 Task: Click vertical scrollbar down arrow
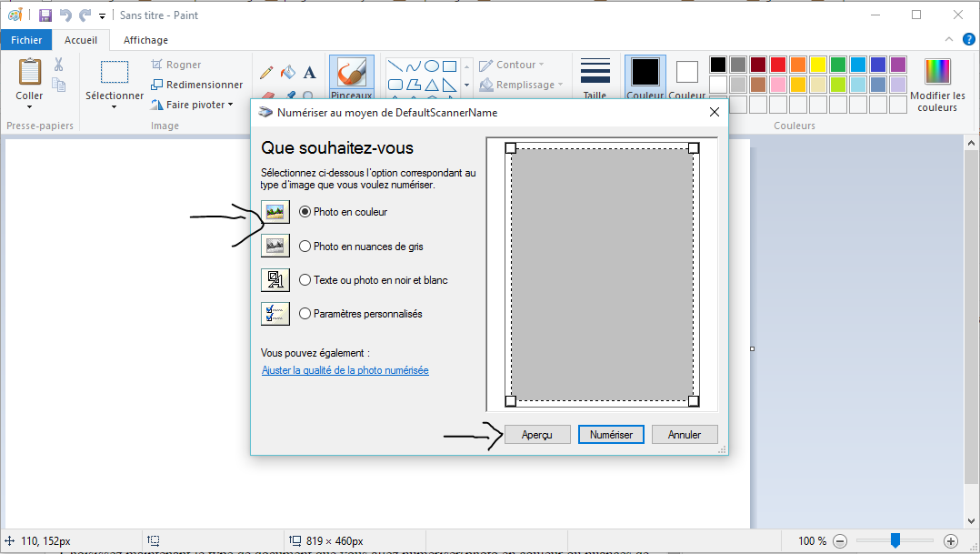pos(971,521)
